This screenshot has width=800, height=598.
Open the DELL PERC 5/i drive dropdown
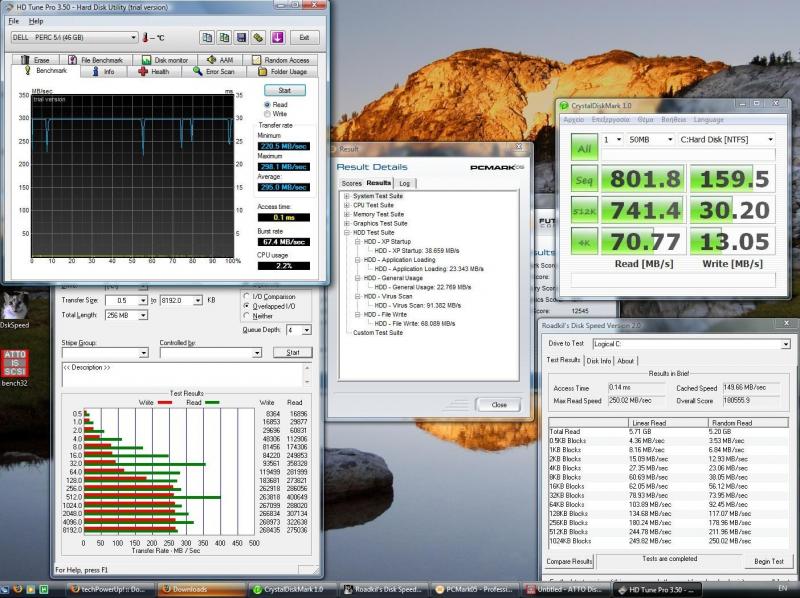74,37
